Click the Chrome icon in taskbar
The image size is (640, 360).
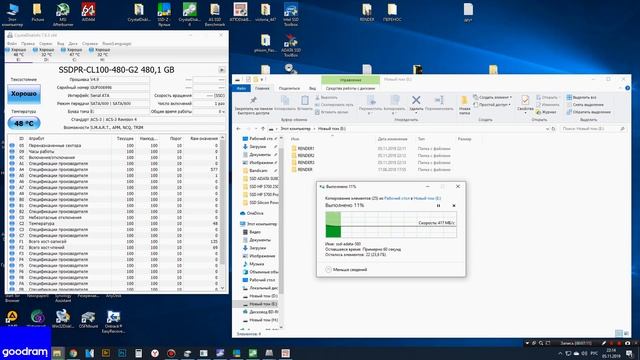tap(73, 353)
